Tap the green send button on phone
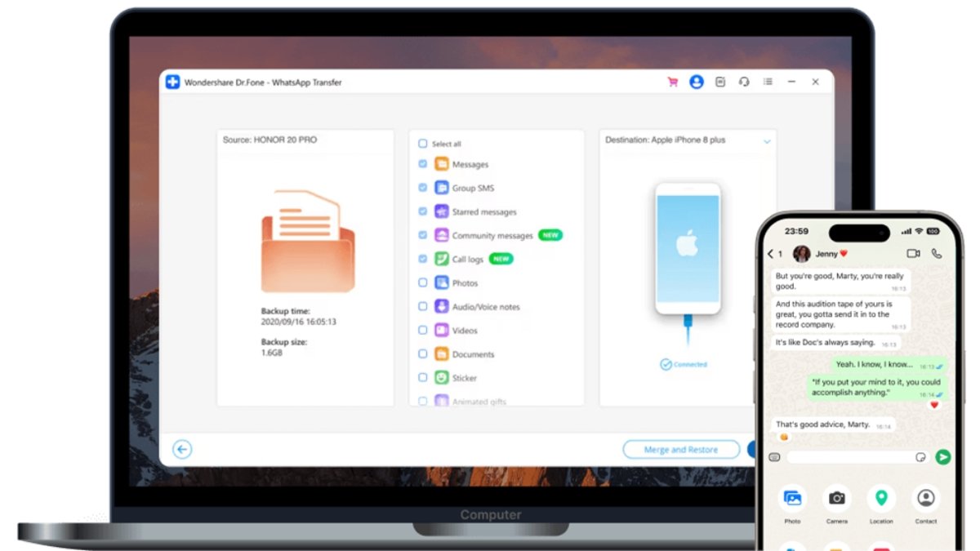Screen dimensions: 980x551 (943, 457)
